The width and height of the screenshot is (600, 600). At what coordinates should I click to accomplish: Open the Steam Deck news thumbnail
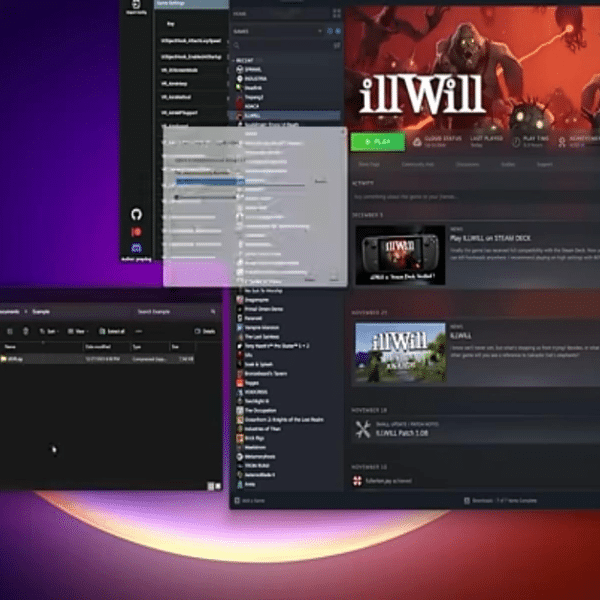pos(400,255)
